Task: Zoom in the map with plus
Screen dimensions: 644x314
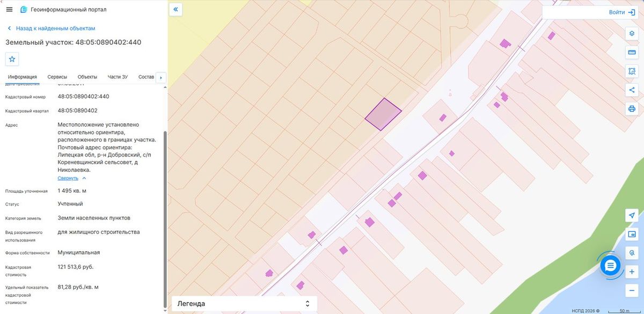Action: click(632, 272)
